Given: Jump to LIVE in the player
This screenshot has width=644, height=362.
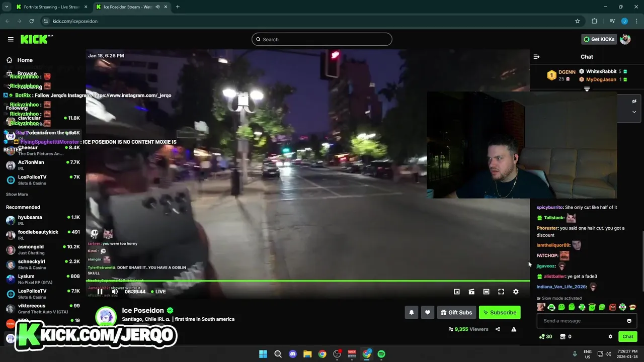Looking at the screenshot, I should click(x=158, y=292).
